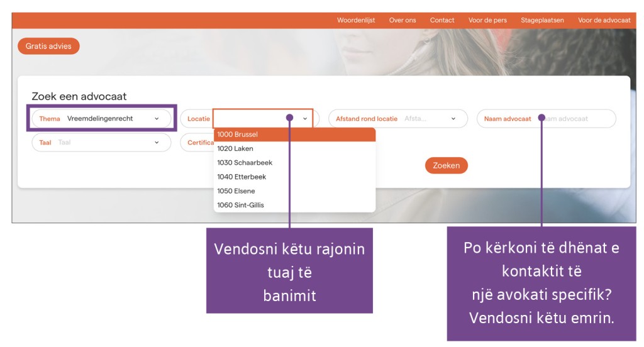
Task: Open the Stageplaatsen link
Action: click(x=542, y=20)
